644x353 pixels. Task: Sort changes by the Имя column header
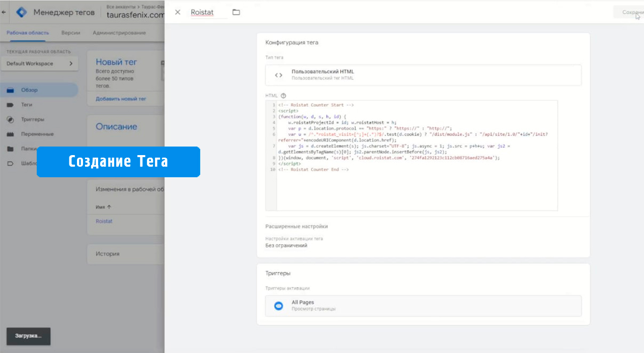point(103,207)
